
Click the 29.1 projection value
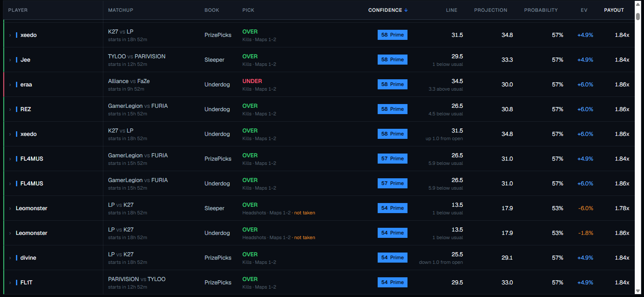click(x=507, y=258)
